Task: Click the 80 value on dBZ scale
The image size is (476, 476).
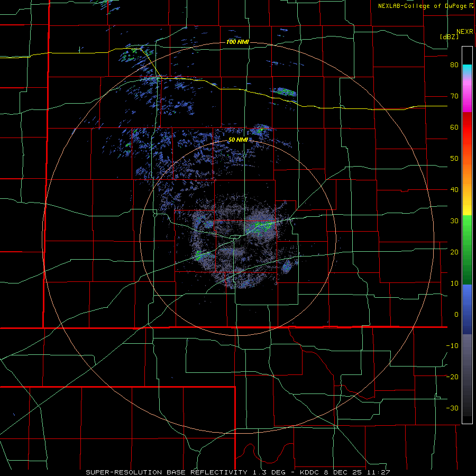Action: 454,65
